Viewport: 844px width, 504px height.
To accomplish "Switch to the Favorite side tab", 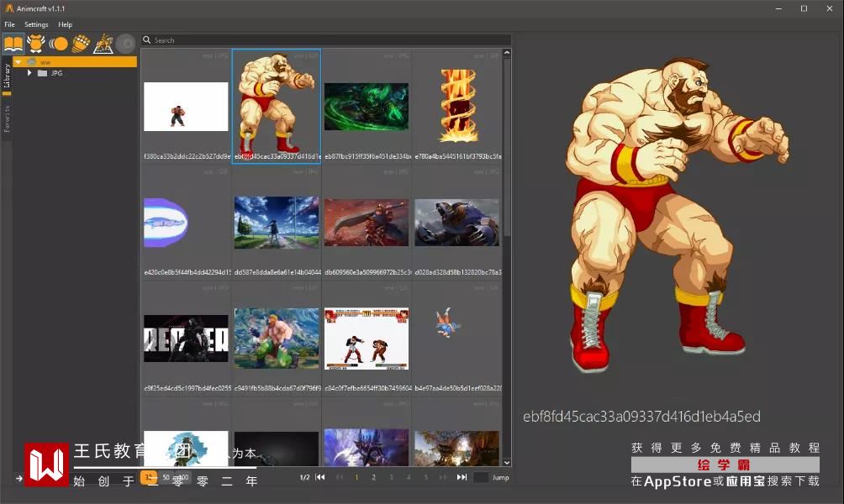I will click(7, 118).
